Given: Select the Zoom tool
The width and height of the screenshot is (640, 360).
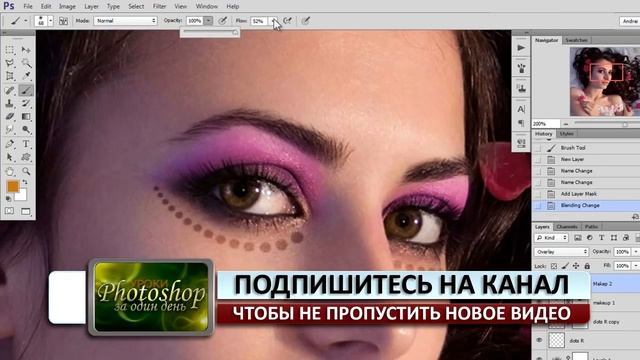Looking at the screenshot, I should click(x=26, y=171).
